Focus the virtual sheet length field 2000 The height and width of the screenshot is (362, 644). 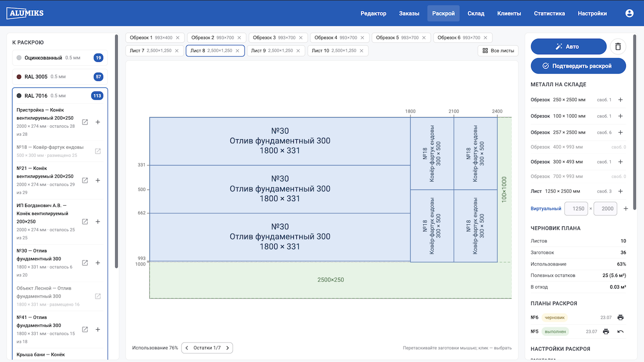tap(606, 209)
